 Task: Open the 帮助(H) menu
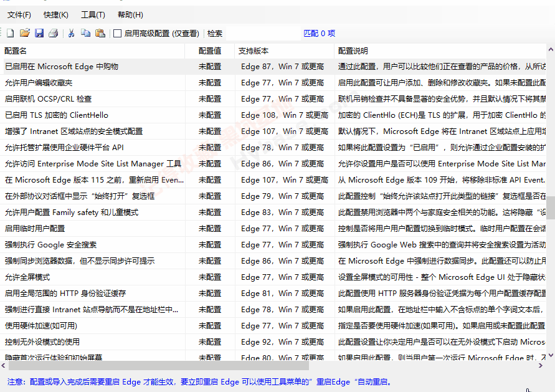click(130, 15)
